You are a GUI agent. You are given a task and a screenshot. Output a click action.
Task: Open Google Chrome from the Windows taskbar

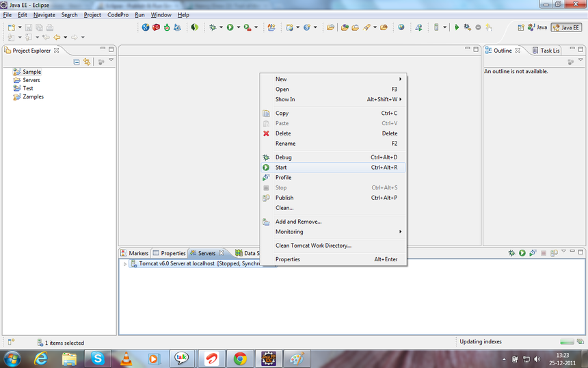pos(240,358)
